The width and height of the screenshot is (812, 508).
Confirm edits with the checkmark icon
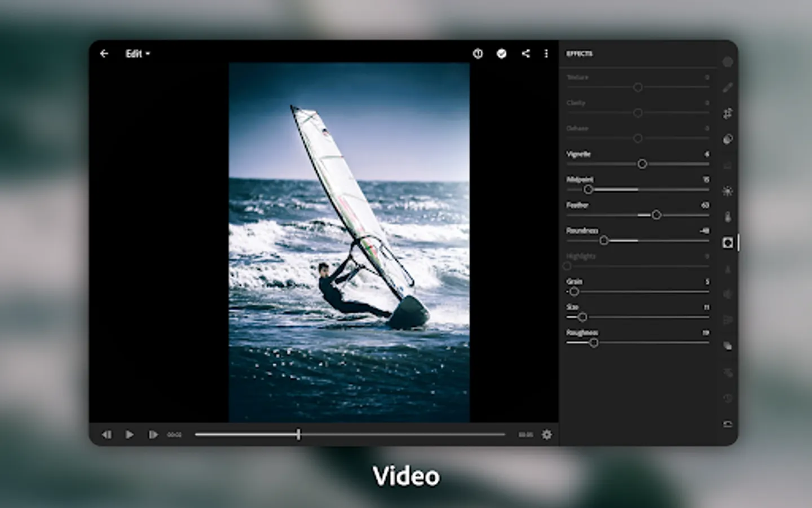tap(501, 54)
